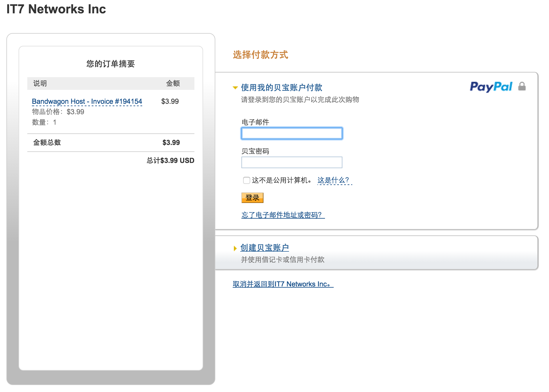Select the 说明 column header
Viewport: 549px width, 392px height.
point(40,84)
